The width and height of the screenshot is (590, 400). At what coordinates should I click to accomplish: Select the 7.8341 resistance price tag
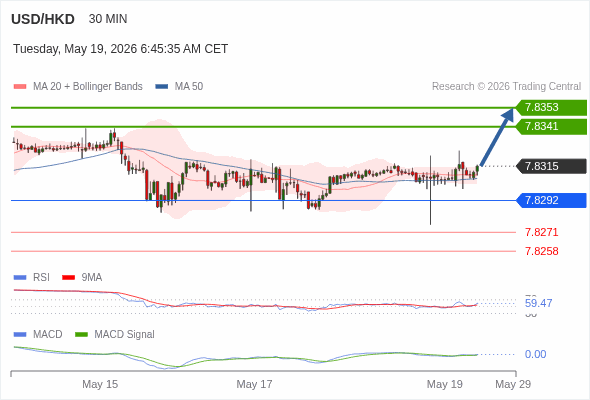[551, 126]
